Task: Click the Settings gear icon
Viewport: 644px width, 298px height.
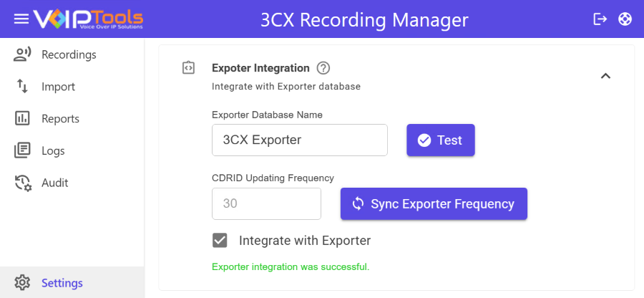Action: coord(22,283)
